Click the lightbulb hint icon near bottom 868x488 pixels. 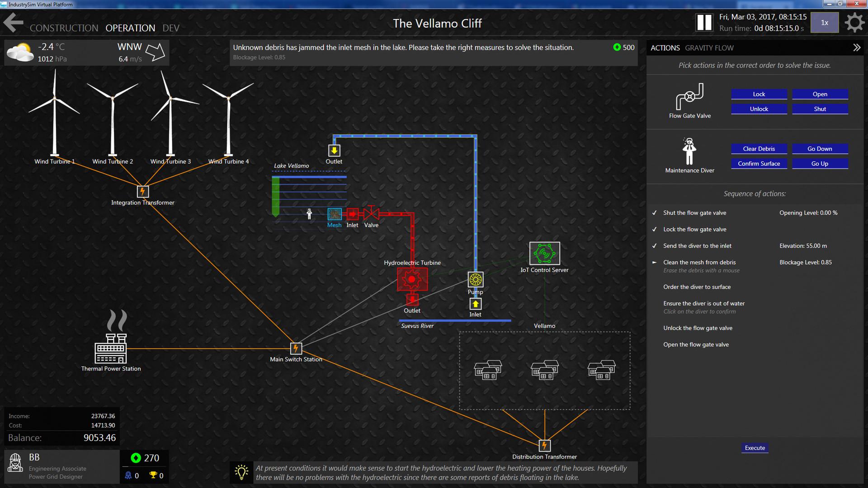(x=242, y=472)
